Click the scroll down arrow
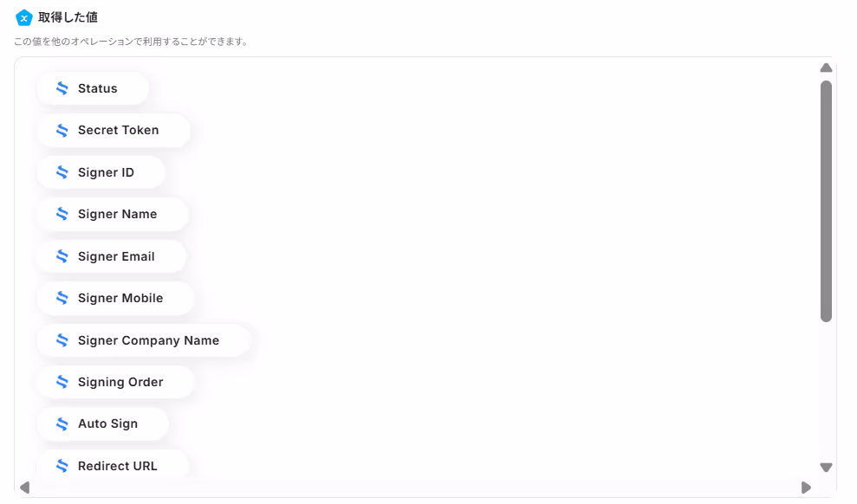 click(826, 468)
